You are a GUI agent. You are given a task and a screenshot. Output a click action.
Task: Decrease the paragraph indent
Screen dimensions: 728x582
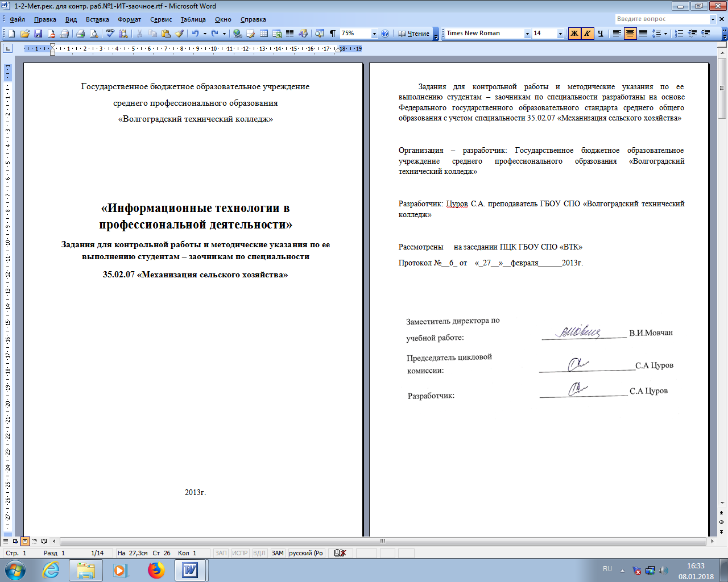coord(692,34)
